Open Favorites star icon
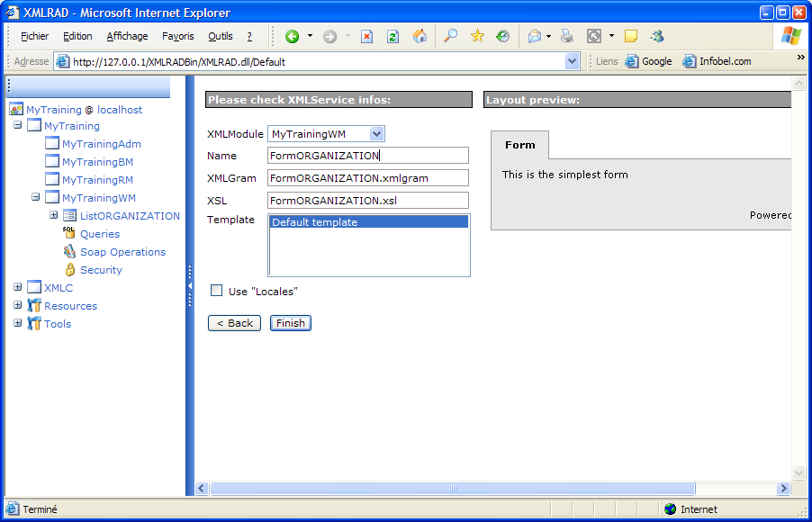Image resolution: width=812 pixels, height=522 pixels. coord(477,37)
